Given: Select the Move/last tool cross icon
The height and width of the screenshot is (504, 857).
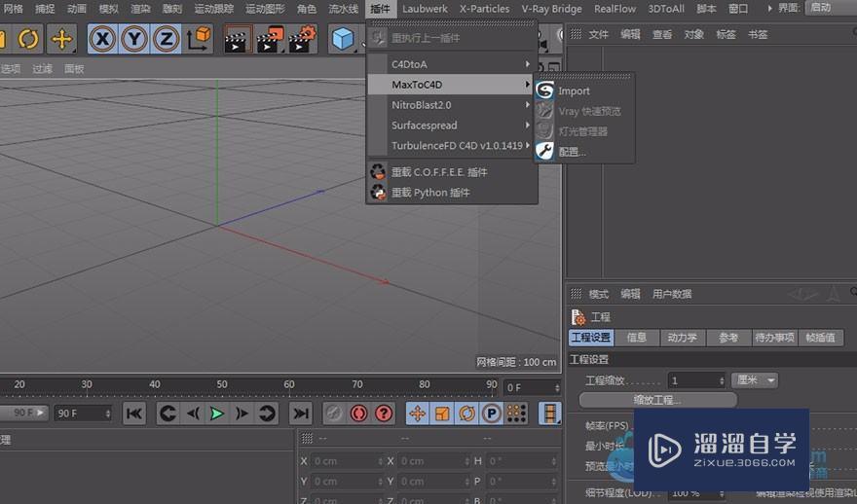Looking at the screenshot, I should [61, 39].
